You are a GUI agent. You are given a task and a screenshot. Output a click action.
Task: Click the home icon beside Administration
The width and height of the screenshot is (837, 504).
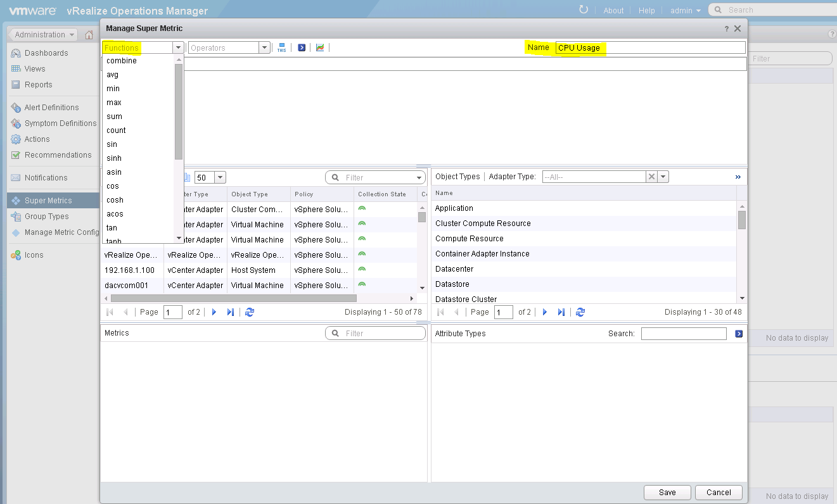(x=89, y=35)
